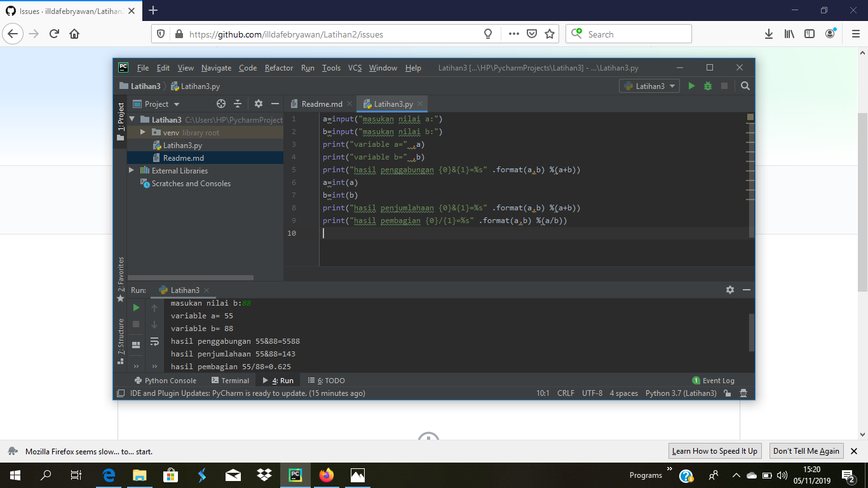Hide the Run tool window

[x=747, y=290]
